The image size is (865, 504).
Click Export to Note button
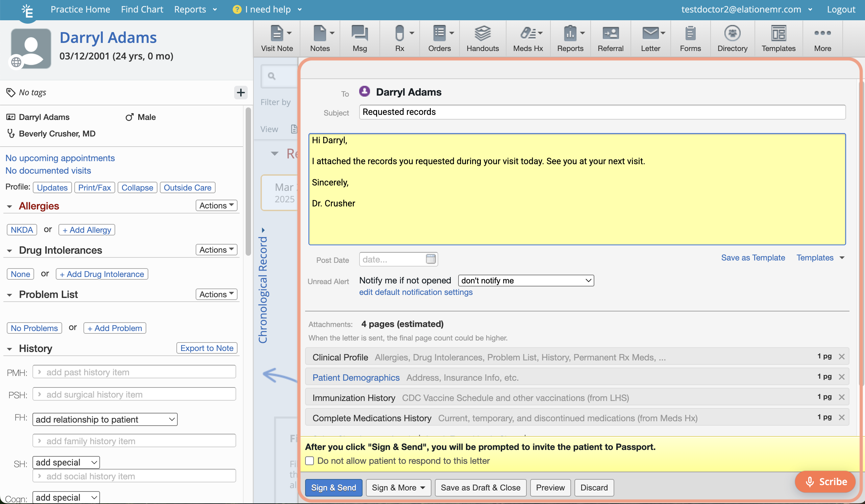pyautogui.click(x=207, y=348)
